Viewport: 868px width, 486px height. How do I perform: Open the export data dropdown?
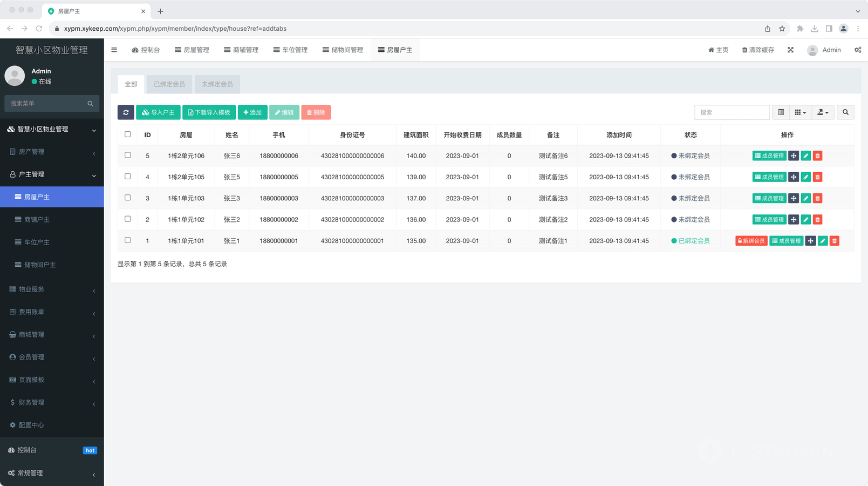point(823,112)
